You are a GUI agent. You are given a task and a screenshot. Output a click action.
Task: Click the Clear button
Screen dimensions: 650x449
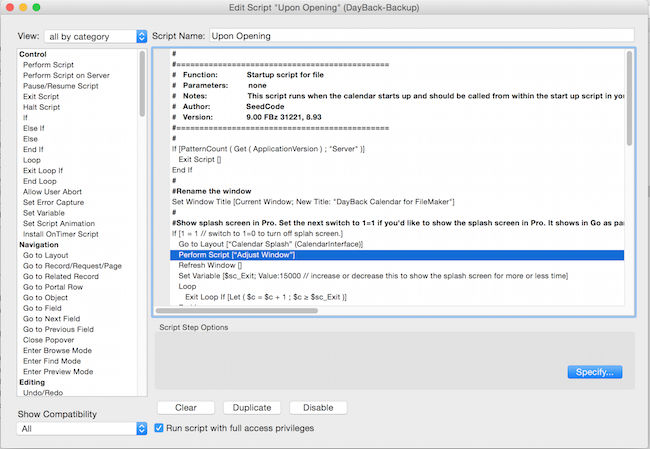click(186, 408)
